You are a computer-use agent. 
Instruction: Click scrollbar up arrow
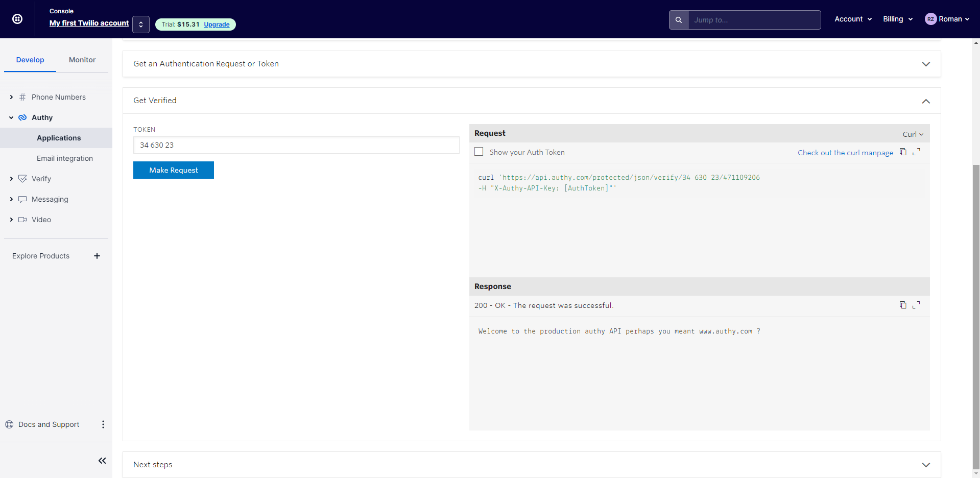pyautogui.click(x=976, y=42)
